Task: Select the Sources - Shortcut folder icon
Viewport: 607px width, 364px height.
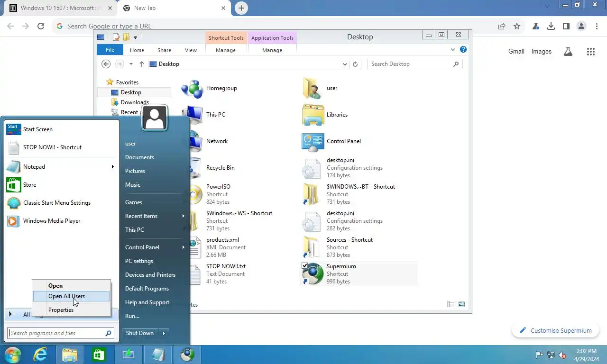Action: [313, 247]
